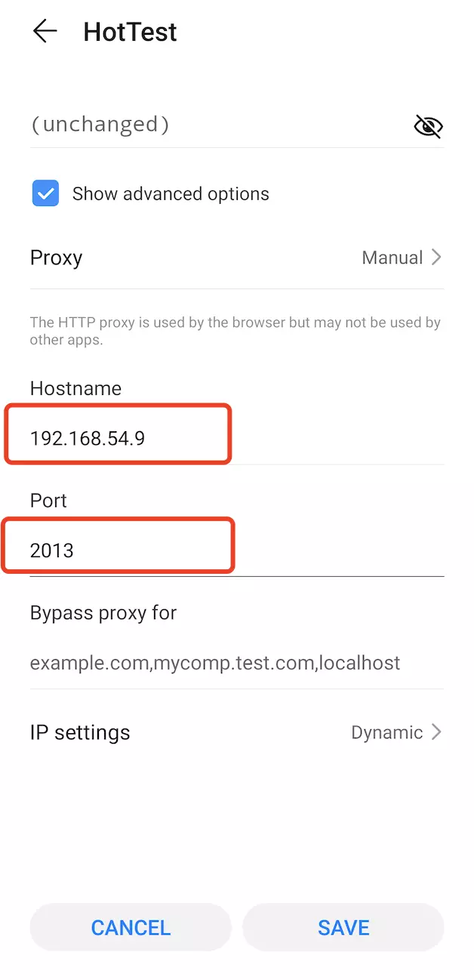The width and height of the screenshot is (474, 980).
Task: Click the HotTest network title
Action: coord(130,32)
